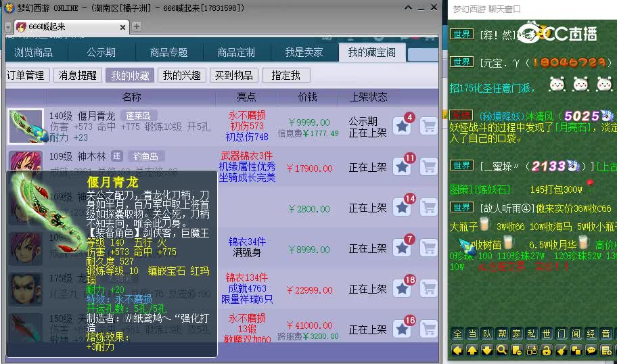The height and width of the screenshot is (364, 617).
Task: Collapse window with title bar up-arrow
Action: click(408, 7)
